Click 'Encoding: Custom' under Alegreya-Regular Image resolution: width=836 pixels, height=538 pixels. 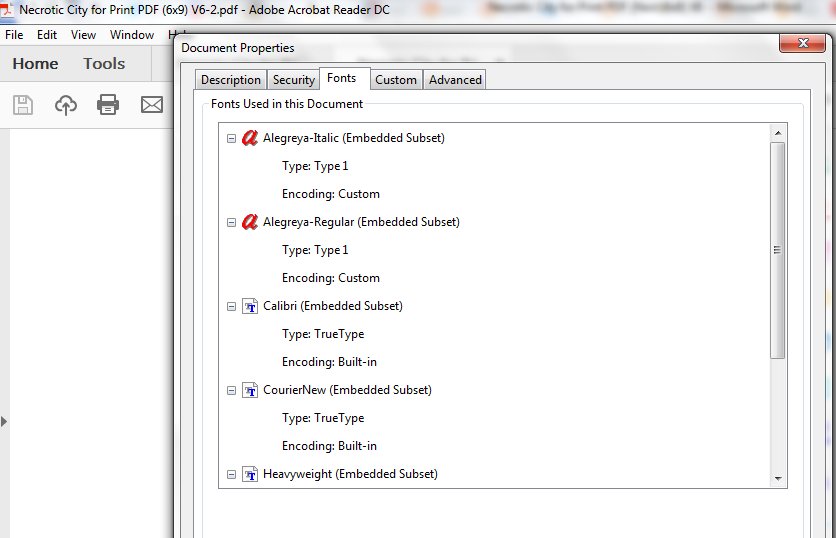(x=331, y=278)
